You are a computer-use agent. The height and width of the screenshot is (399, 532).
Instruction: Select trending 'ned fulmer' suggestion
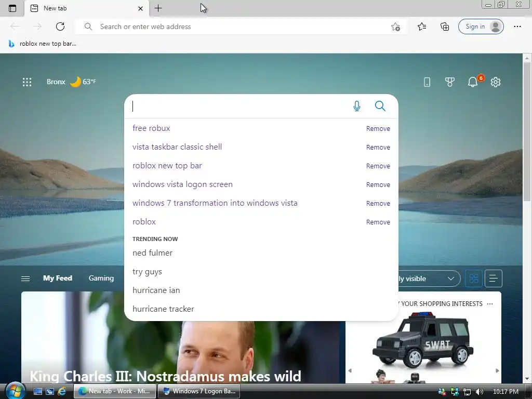pyautogui.click(x=152, y=253)
